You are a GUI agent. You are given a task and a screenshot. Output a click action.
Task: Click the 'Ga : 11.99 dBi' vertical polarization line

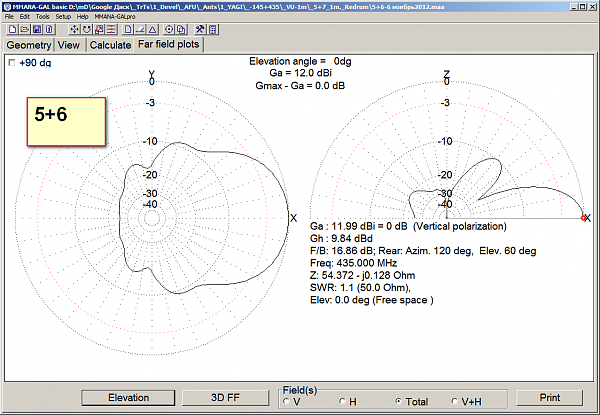click(x=408, y=226)
